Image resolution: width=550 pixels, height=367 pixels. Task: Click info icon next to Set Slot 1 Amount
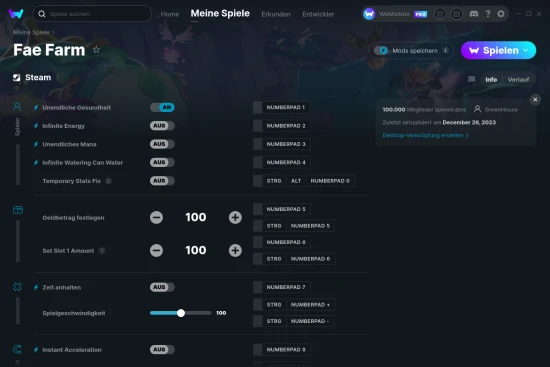pos(102,251)
